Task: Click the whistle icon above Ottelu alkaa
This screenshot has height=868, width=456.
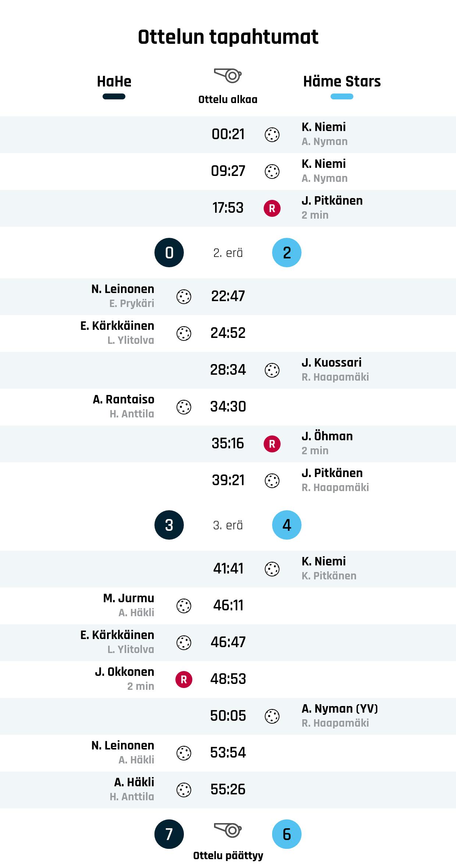Action: click(228, 75)
